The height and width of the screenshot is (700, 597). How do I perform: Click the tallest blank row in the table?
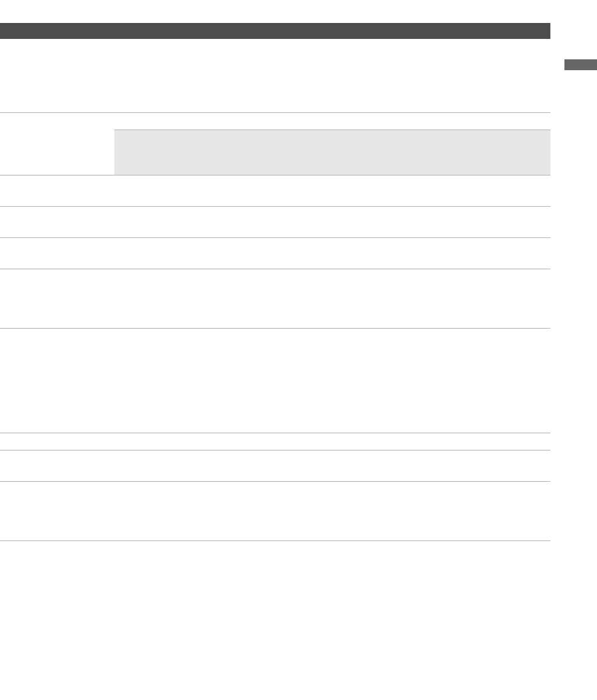pos(275,381)
